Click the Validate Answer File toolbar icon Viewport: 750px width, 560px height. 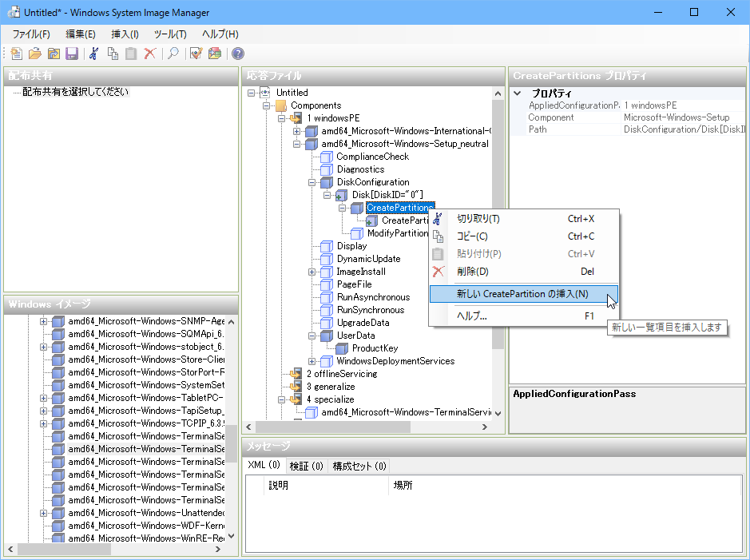point(196,54)
